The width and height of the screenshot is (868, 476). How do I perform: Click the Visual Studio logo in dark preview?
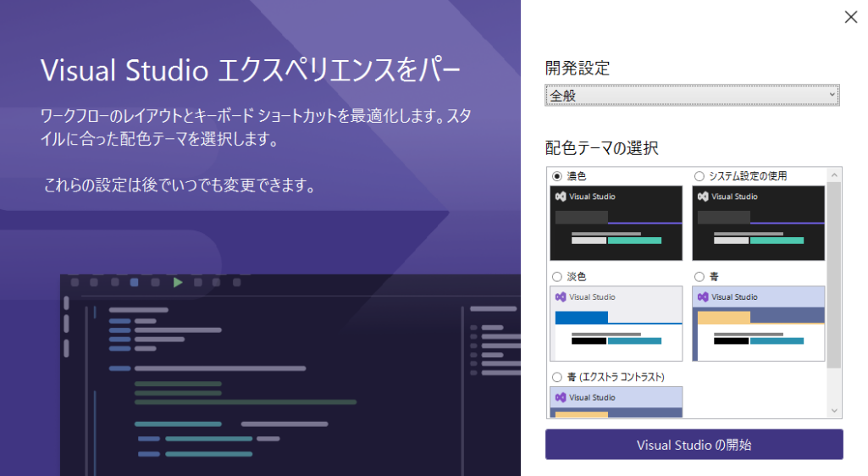(561, 196)
